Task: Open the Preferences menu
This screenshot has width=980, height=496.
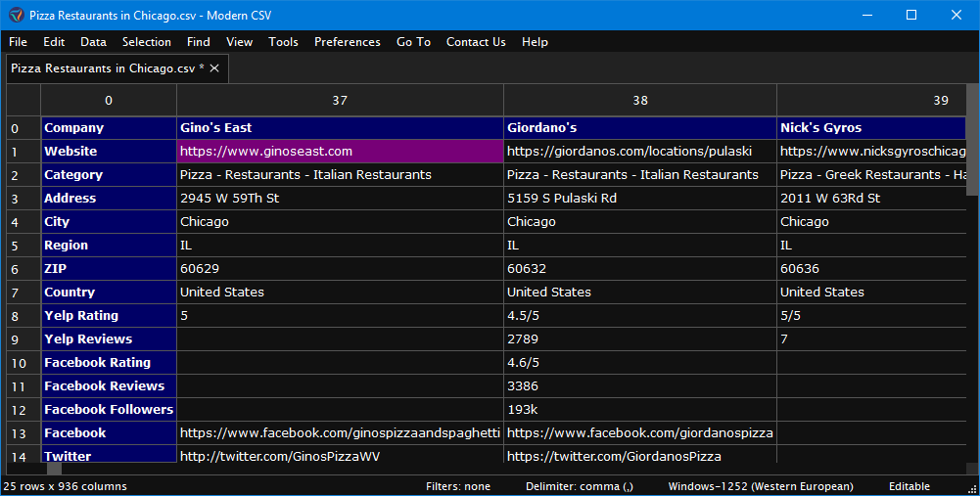Action: tap(347, 42)
